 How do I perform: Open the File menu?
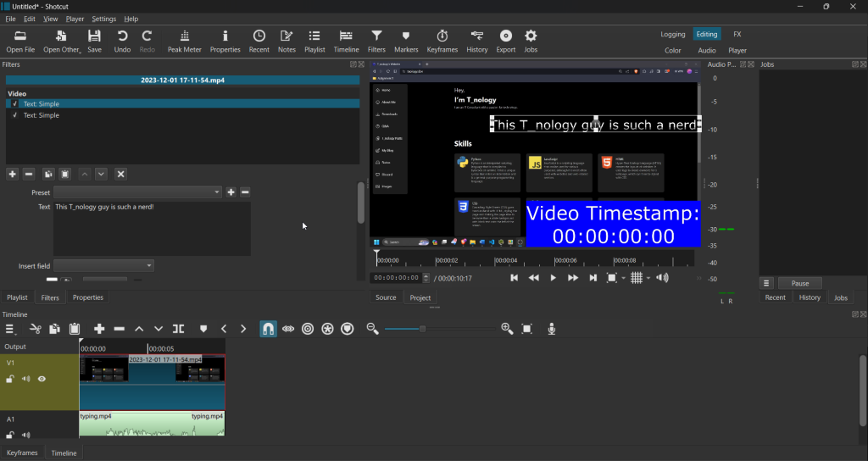pos(10,19)
